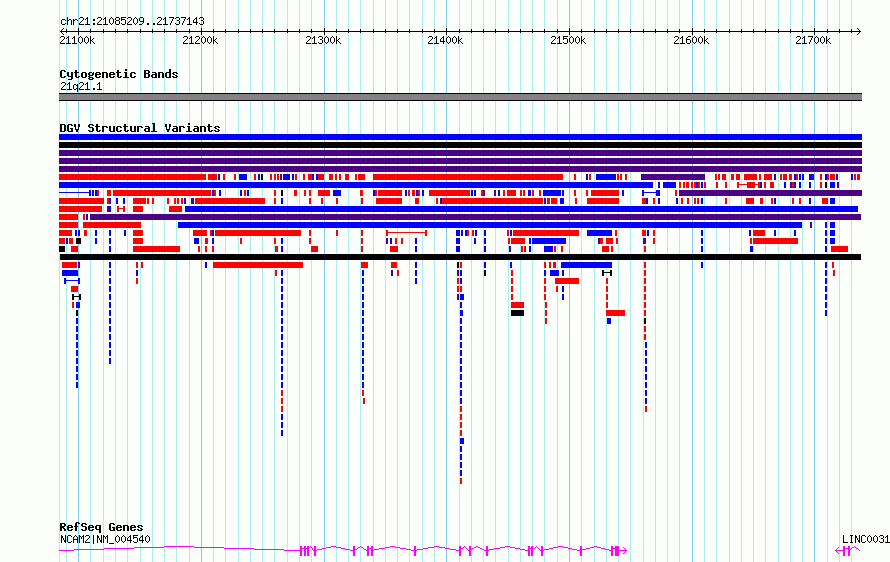The image size is (890, 562).
Task: Click the magenta LINC0031 gene model
Action: (x=847, y=550)
